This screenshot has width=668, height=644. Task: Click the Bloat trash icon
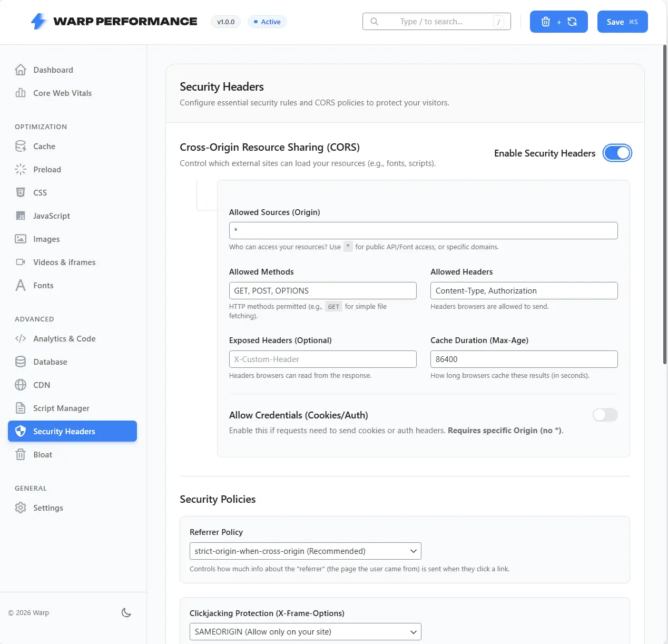click(x=21, y=454)
